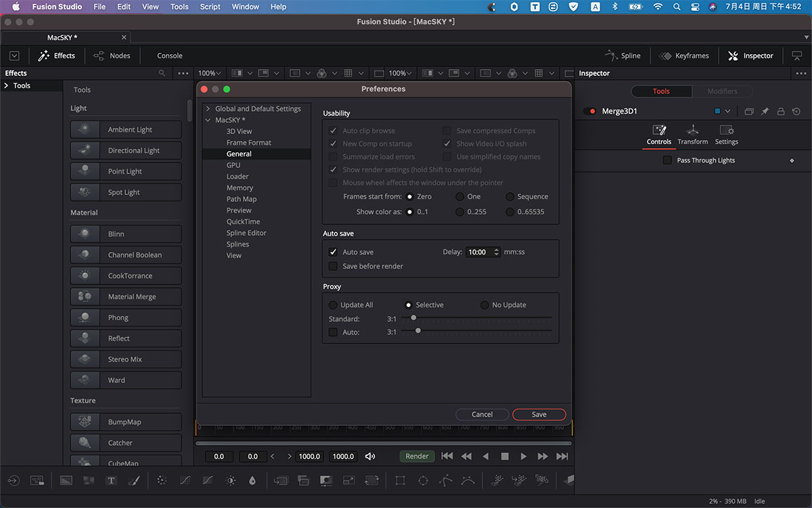Toggle the Auto save checkbox
Screen dimensions: 812x508
(x=333, y=252)
